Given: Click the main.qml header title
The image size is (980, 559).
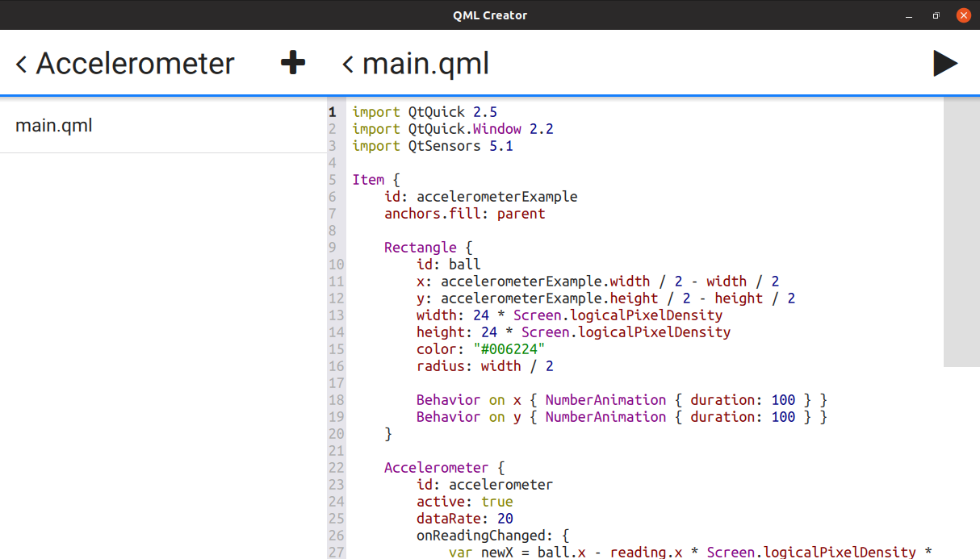Looking at the screenshot, I should 425,64.
